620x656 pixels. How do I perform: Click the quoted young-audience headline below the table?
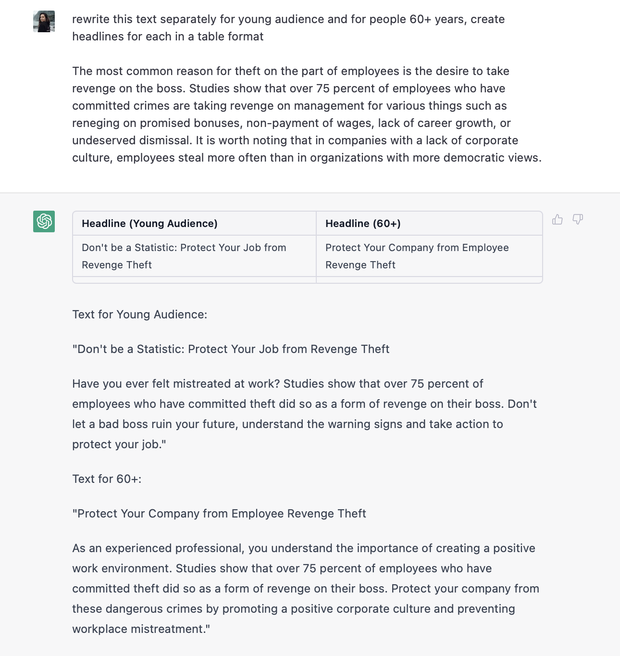(231, 349)
